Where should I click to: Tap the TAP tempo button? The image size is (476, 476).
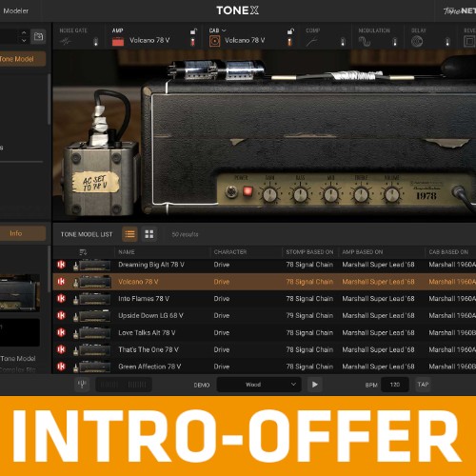[423, 385]
